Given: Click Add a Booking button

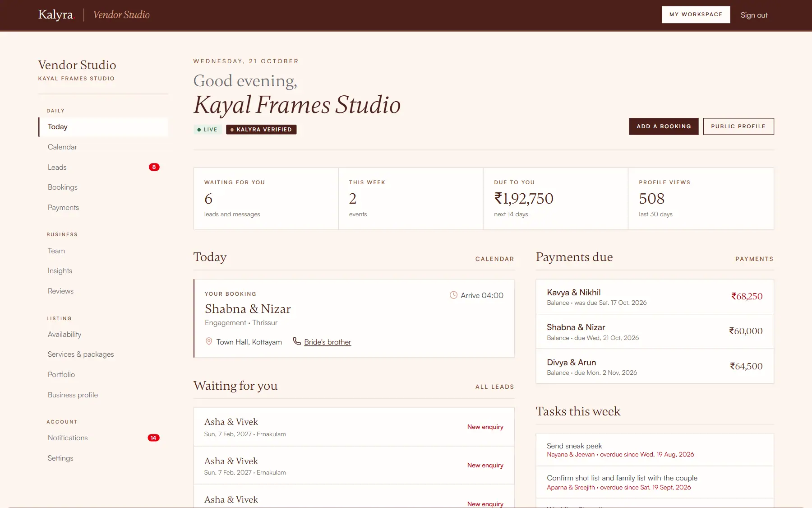Looking at the screenshot, I should pyautogui.click(x=664, y=126).
